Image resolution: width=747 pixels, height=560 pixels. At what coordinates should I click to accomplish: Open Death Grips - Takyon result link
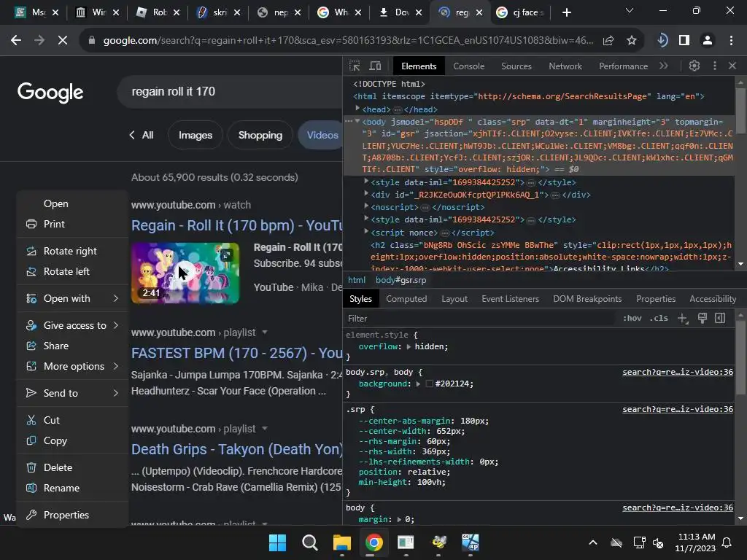coord(237,449)
